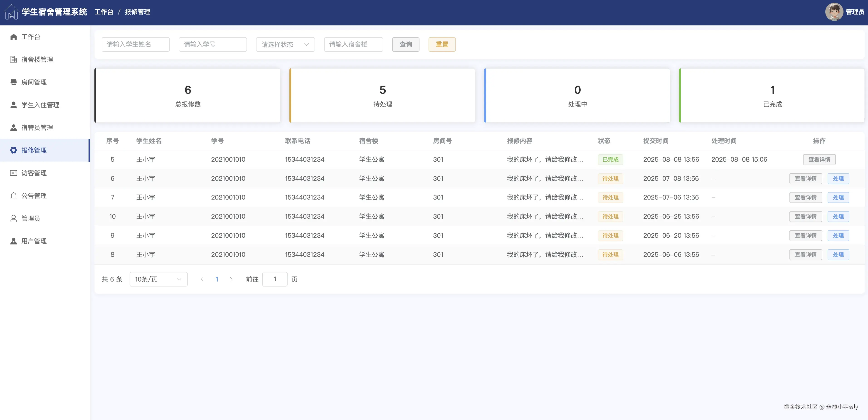
Task: Open the 请选择状态 status dropdown
Action: click(285, 44)
